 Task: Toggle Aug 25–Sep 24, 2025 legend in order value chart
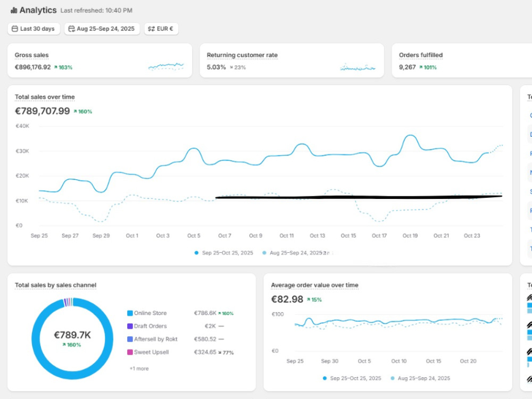point(421,378)
